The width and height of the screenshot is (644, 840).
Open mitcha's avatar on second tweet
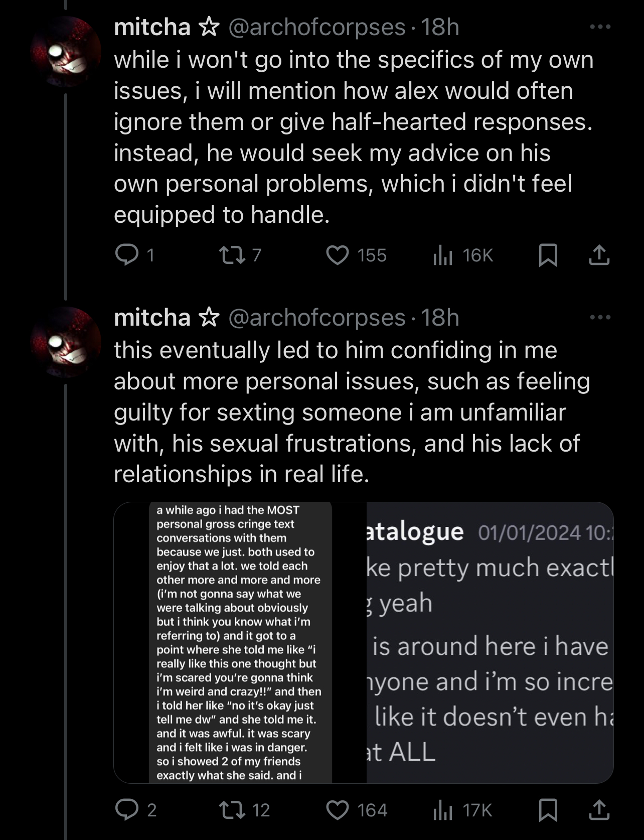click(66, 342)
